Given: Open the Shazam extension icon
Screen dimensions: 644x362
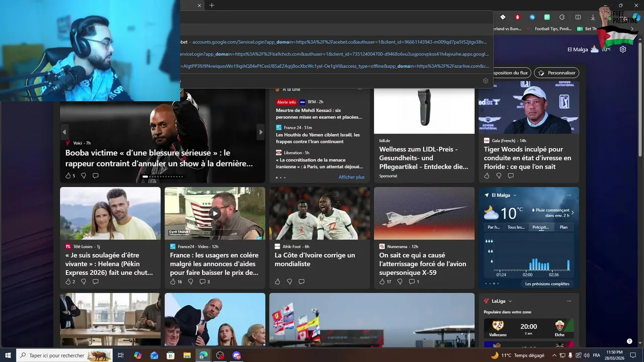Looking at the screenshot, I should point(532,17).
